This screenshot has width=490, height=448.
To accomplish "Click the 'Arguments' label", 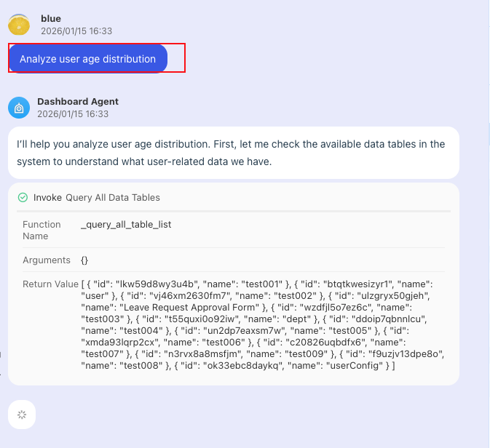I will (47, 260).
